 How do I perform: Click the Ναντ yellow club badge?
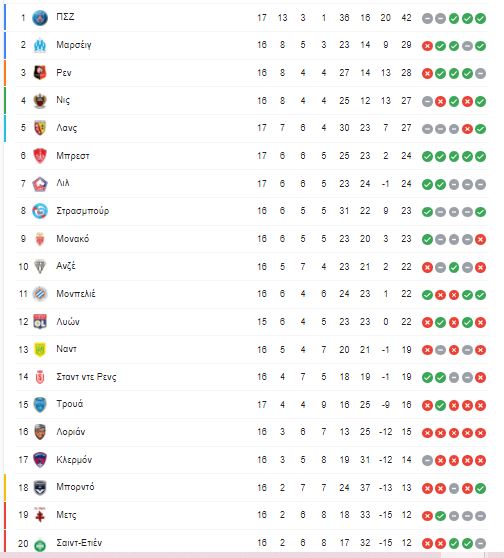tap(40, 350)
